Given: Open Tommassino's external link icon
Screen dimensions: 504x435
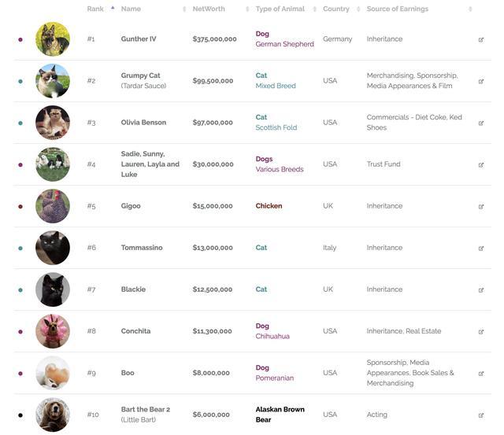Looking at the screenshot, I should click(x=481, y=248).
